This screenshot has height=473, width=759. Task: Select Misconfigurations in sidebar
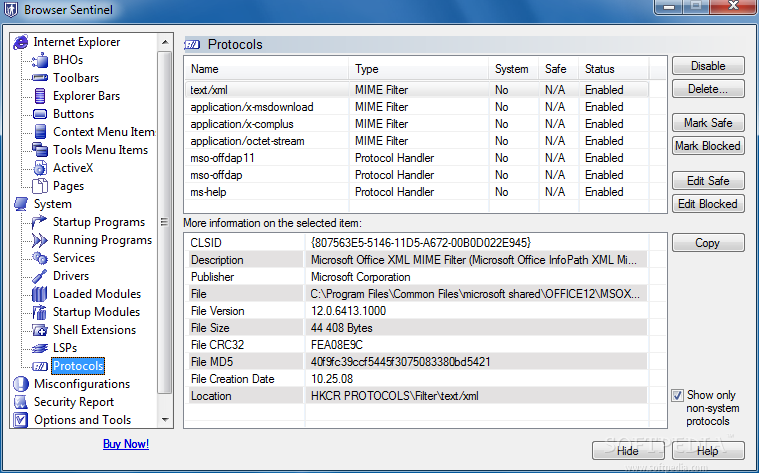pos(82,384)
